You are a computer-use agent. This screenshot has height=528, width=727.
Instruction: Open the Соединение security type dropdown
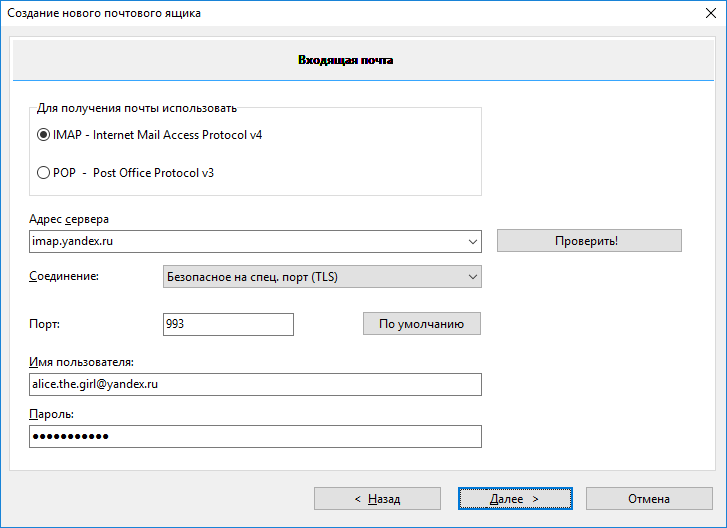click(321, 276)
